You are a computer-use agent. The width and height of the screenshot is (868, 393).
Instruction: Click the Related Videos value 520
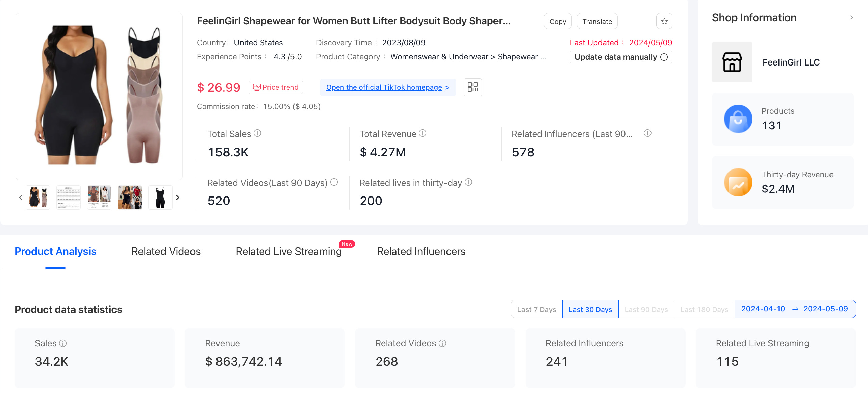[219, 201]
